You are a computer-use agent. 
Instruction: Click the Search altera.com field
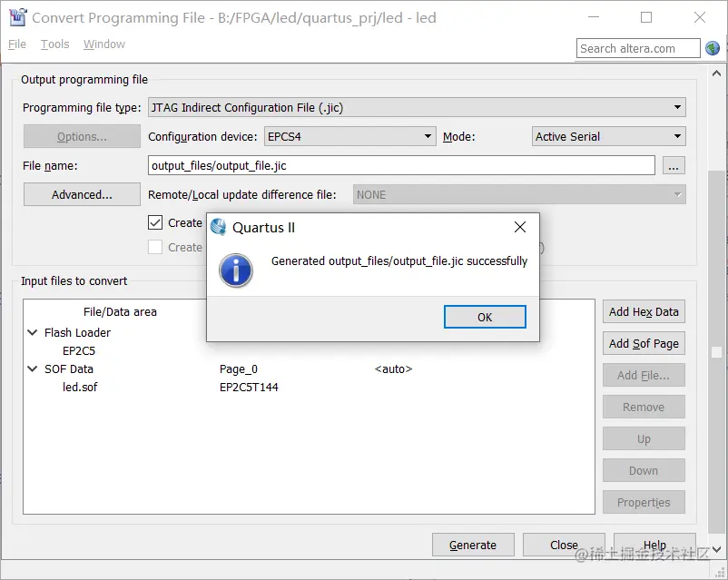pos(638,48)
